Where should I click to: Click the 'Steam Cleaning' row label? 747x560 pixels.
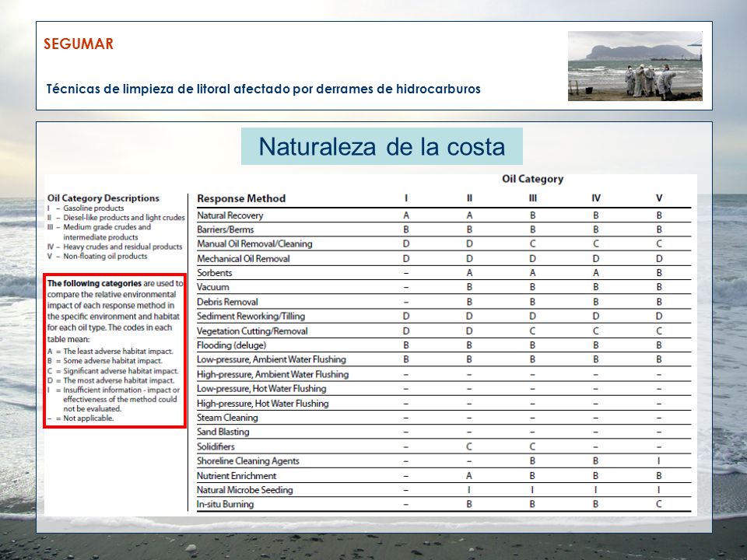pos(227,418)
